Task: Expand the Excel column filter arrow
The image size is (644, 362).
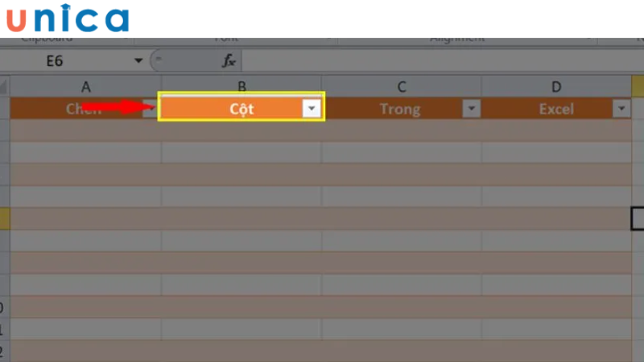Action: pos(621,109)
